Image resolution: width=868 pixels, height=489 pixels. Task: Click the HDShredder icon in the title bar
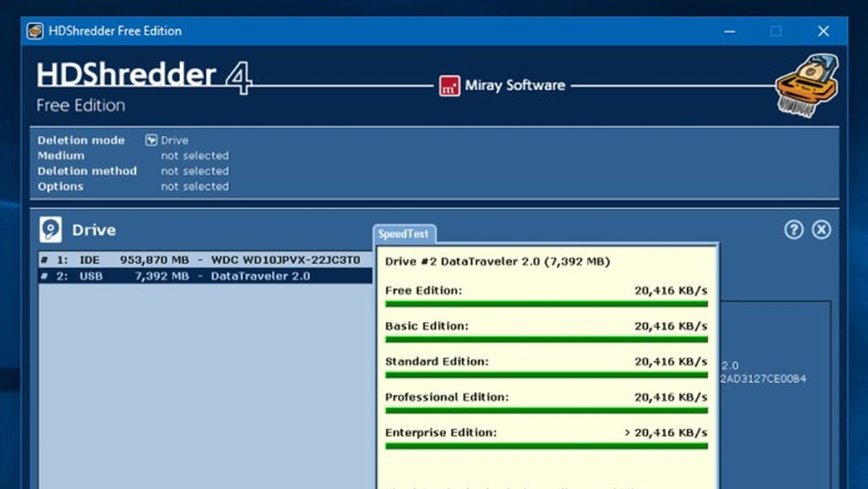point(34,31)
